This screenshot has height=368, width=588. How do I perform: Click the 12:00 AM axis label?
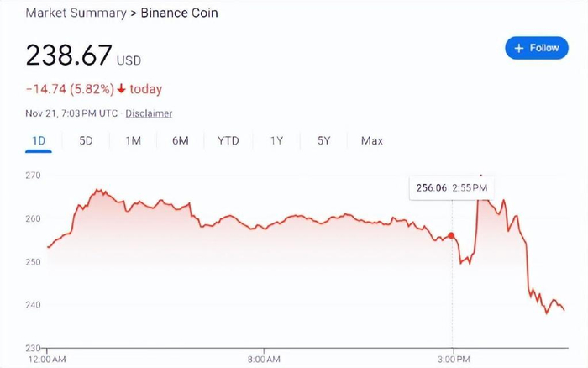[x=47, y=360]
